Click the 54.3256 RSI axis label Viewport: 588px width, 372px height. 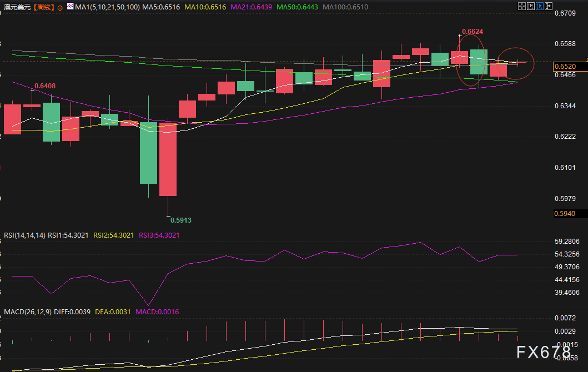pos(567,254)
